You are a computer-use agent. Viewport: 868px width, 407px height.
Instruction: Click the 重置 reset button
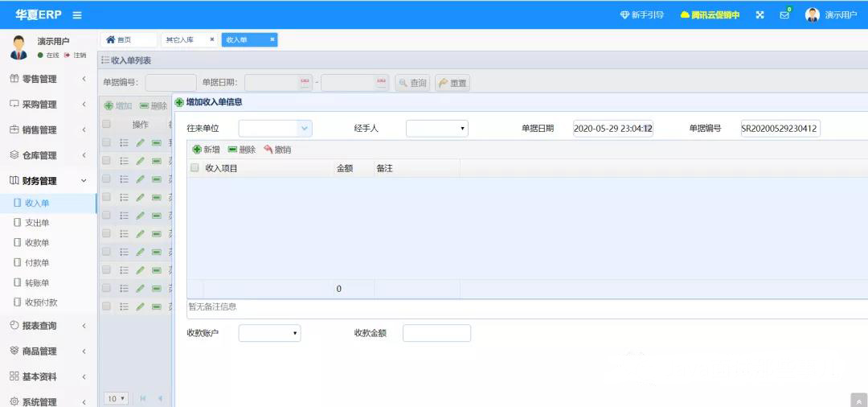(x=452, y=83)
